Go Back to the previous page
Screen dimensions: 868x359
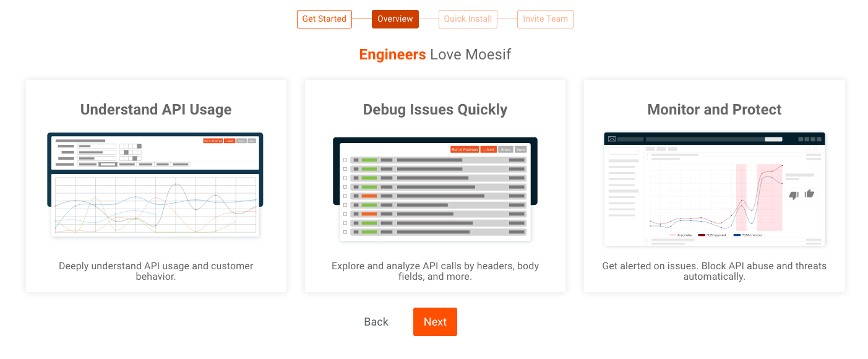[376, 322]
